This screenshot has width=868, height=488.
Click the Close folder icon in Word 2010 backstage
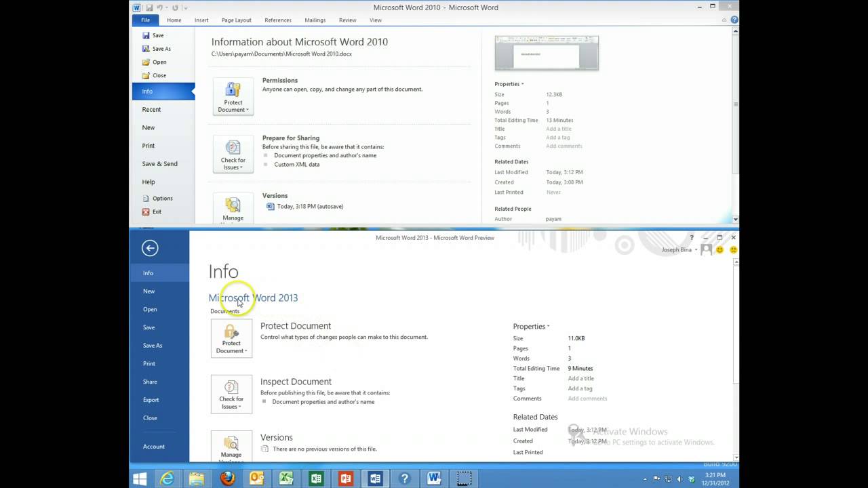(x=146, y=75)
